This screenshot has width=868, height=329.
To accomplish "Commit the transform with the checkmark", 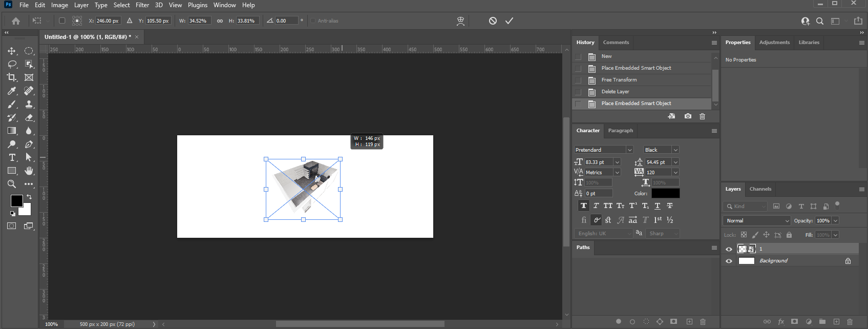I will pyautogui.click(x=509, y=20).
